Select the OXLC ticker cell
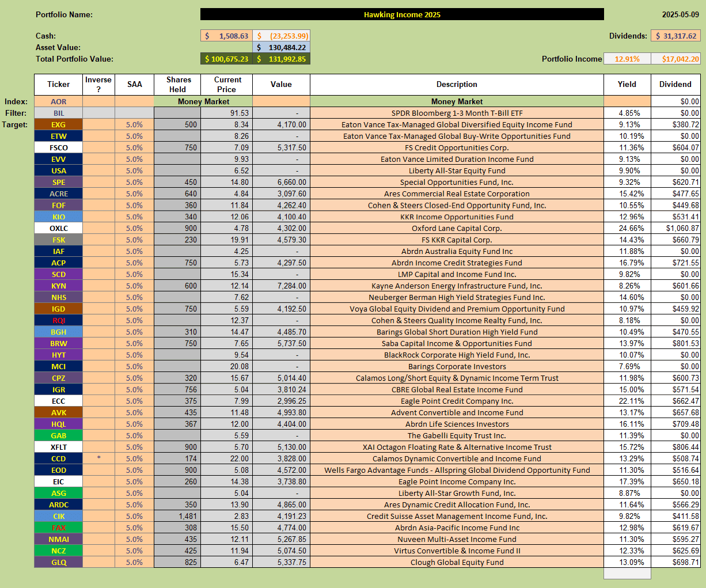The height and width of the screenshot is (588, 706). 58,228
